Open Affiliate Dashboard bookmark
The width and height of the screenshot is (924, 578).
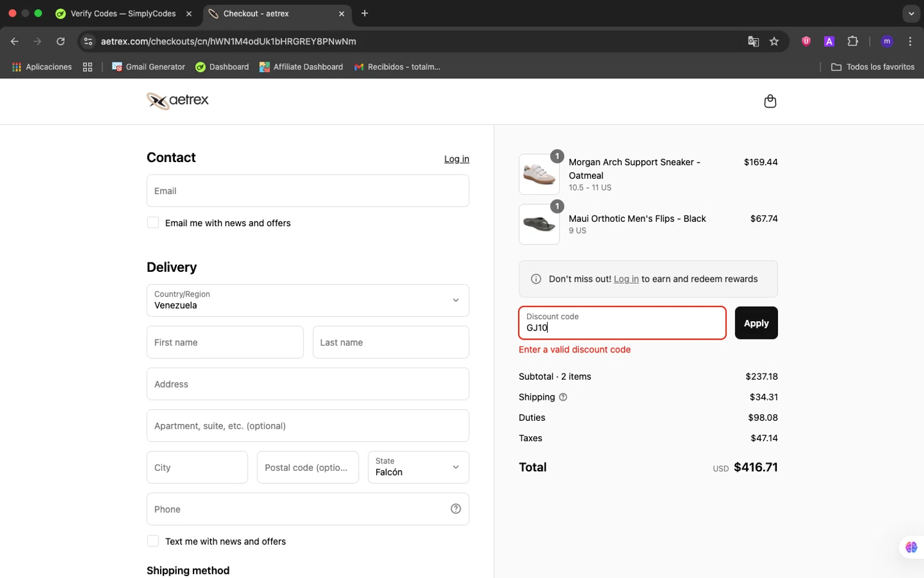click(301, 67)
